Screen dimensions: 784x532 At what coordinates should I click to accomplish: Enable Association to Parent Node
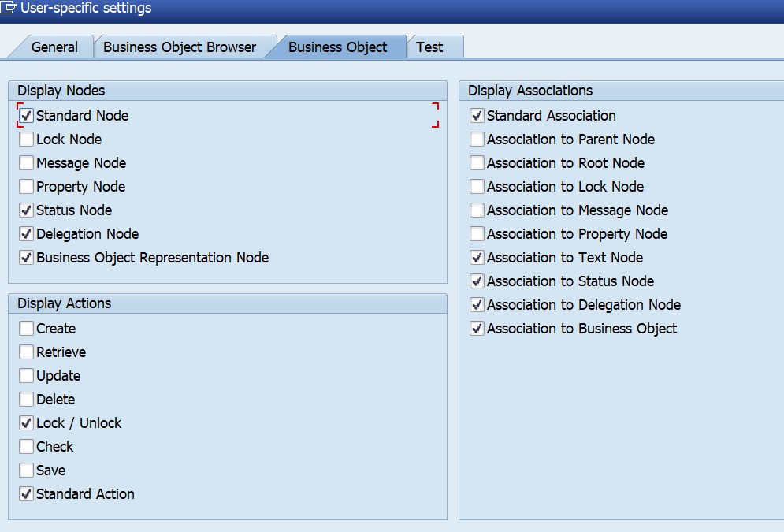[476, 139]
